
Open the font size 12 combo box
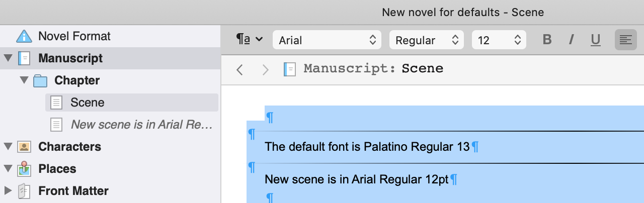(499, 40)
